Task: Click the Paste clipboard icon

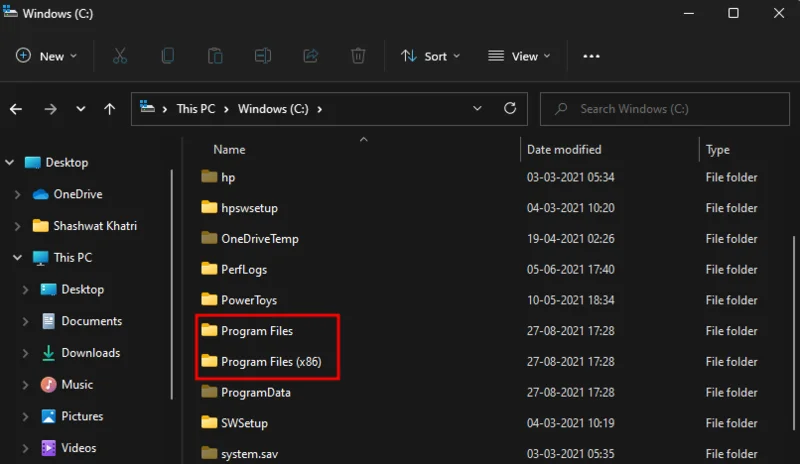Action: (215, 56)
